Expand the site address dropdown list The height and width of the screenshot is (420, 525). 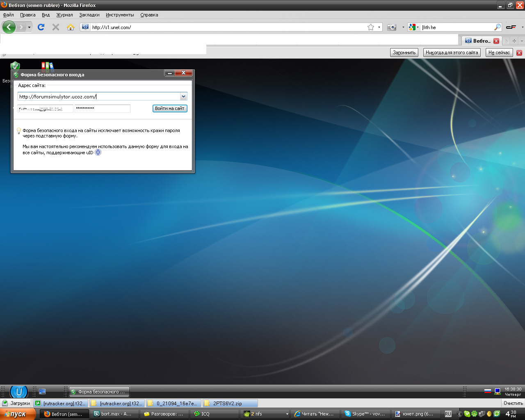[x=183, y=97]
